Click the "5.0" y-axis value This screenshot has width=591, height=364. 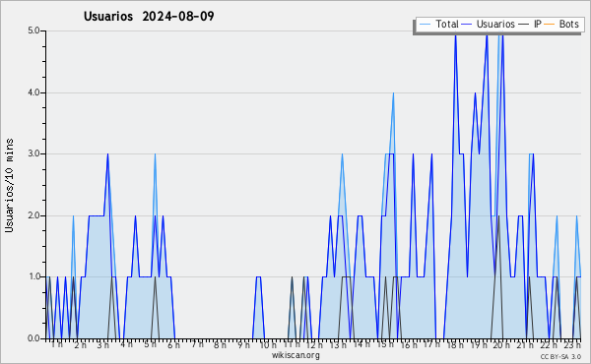tap(33, 30)
